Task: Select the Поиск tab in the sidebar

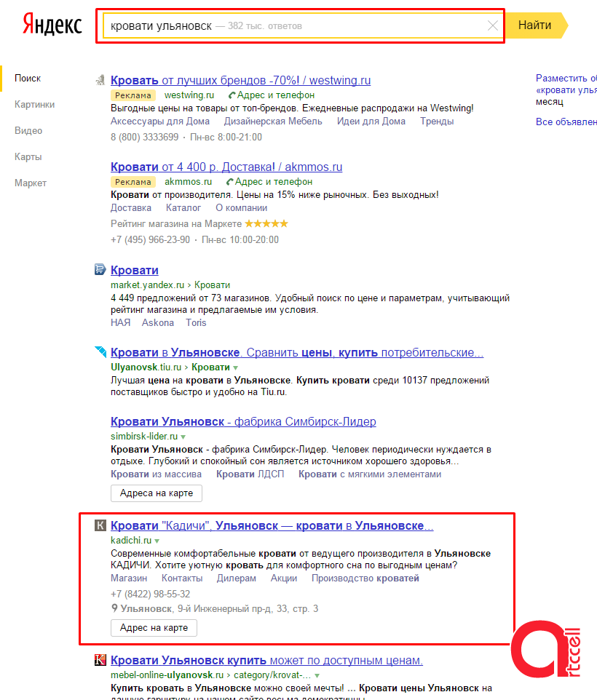Action: 28,78
